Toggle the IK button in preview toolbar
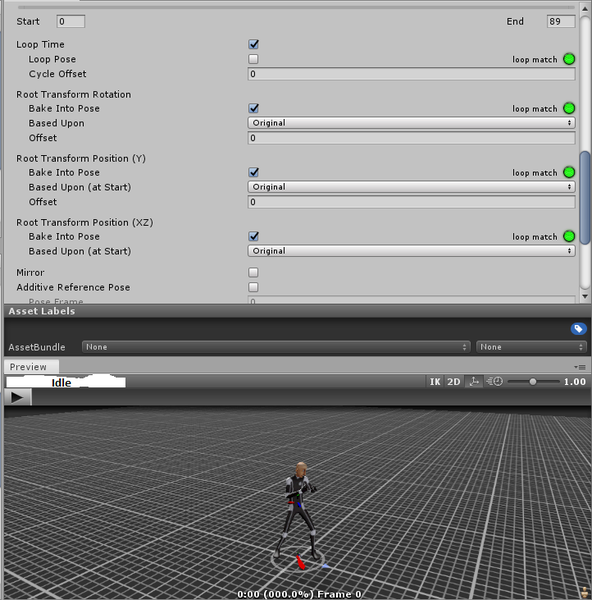Image resolution: width=592 pixels, height=600 pixels. coord(435,382)
